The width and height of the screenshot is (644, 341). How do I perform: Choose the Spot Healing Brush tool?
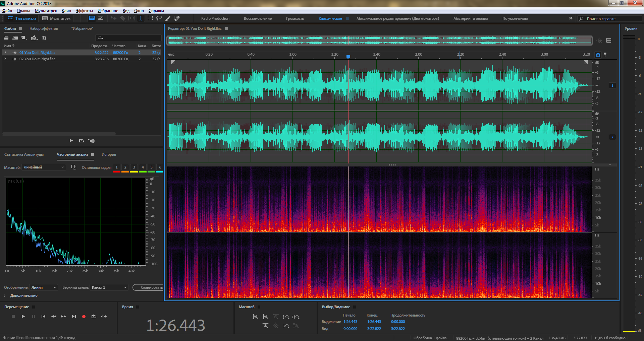(x=177, y=18)
